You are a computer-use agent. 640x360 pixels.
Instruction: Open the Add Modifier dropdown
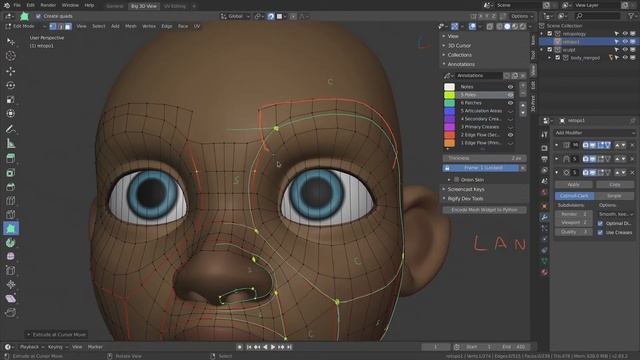coord(594,133)
